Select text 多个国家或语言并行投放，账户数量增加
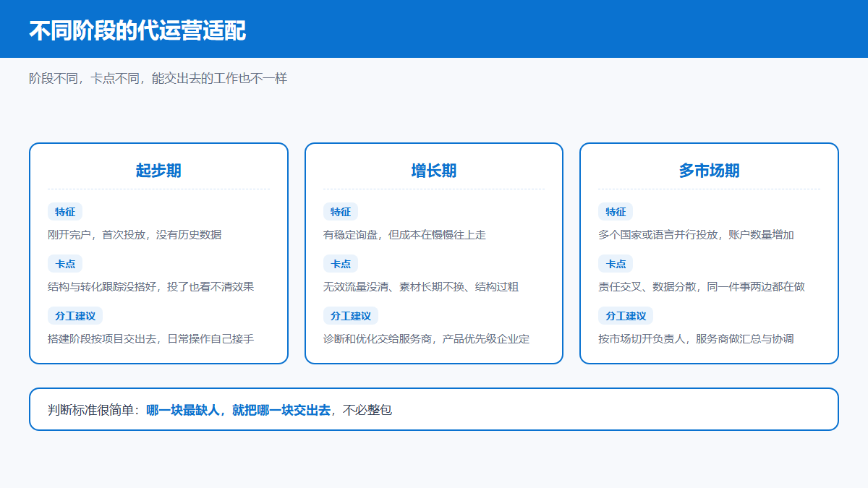 (697, 235)
